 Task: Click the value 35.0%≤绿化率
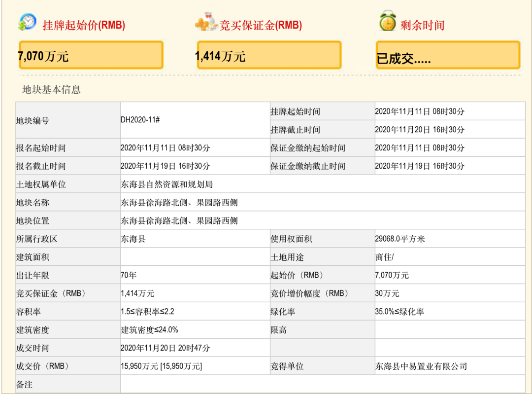(x=399, y=312)
